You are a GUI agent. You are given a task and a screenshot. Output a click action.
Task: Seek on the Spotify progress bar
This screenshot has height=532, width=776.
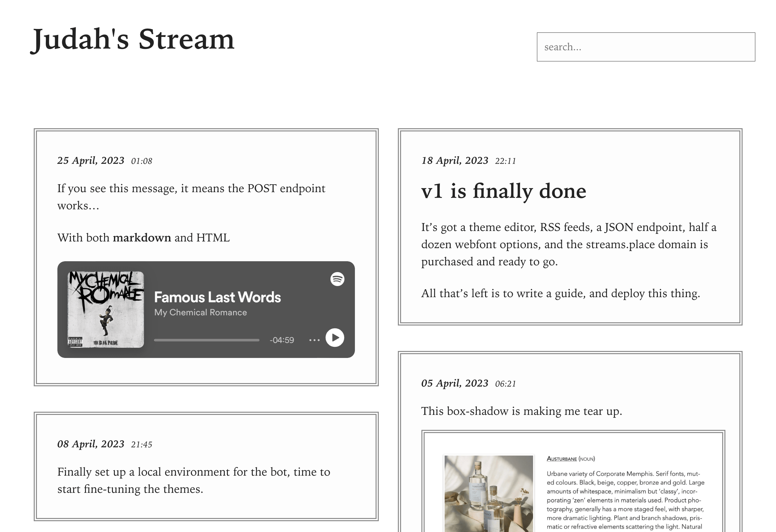click(x=206, y=340)
